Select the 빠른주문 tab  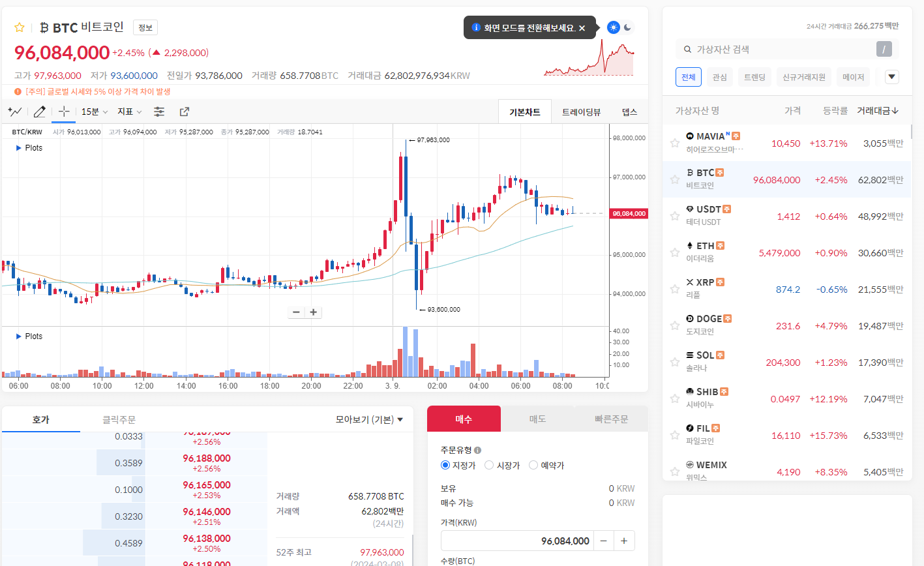pyautogui.click(x=611, y=419)
